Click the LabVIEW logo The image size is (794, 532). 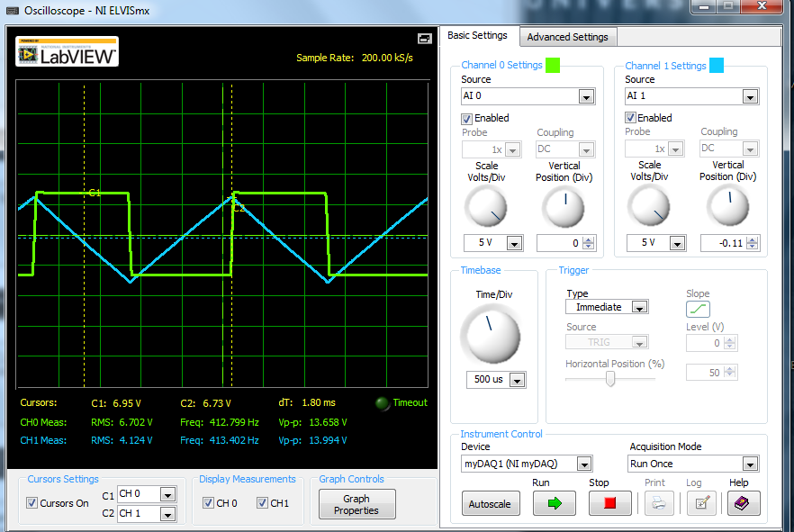(67, 52)
